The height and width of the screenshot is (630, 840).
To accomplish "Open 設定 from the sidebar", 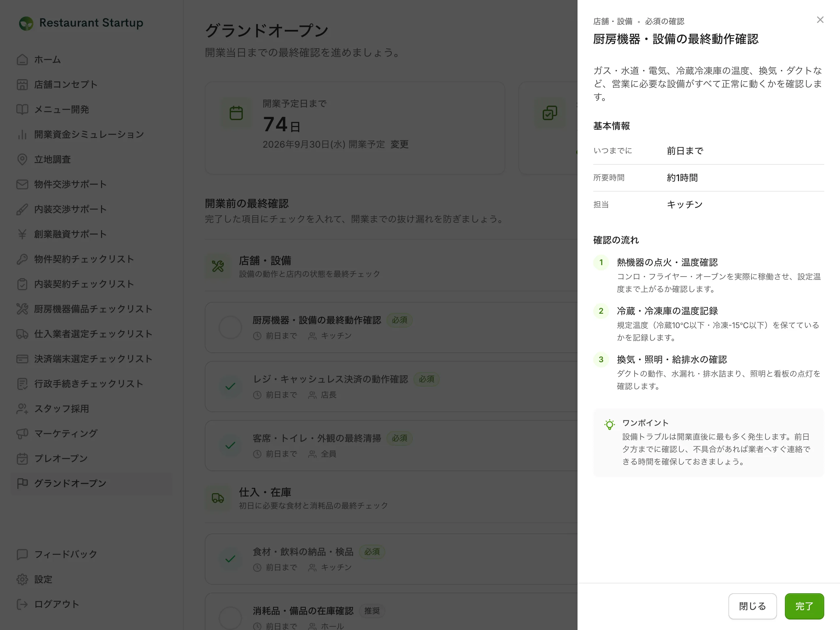I will 91,579.
